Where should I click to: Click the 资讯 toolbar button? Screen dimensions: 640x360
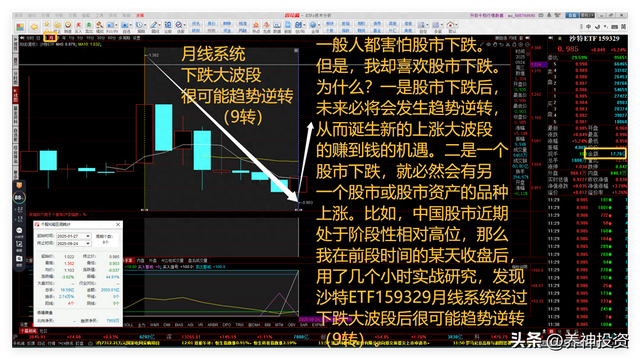tap(196, 23)
